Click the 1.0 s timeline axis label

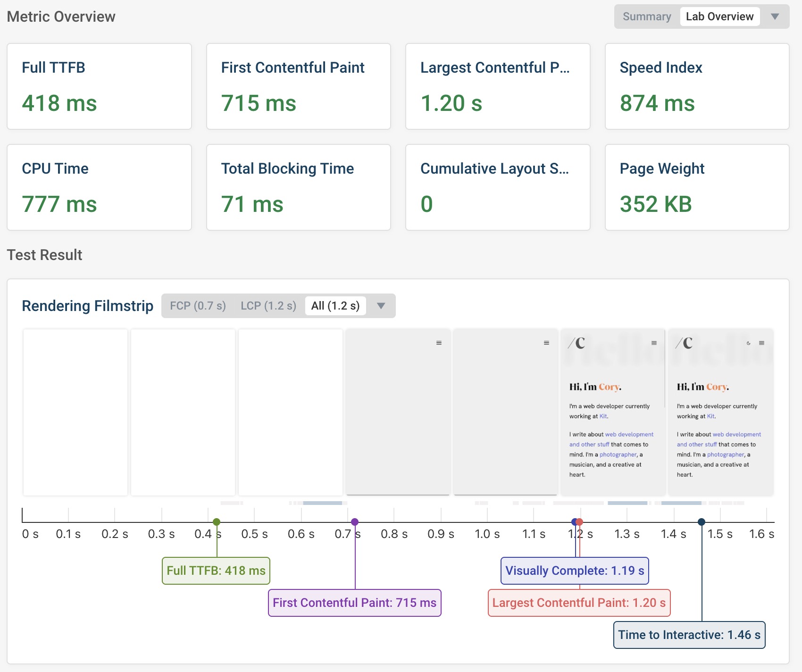pos(487,534)
